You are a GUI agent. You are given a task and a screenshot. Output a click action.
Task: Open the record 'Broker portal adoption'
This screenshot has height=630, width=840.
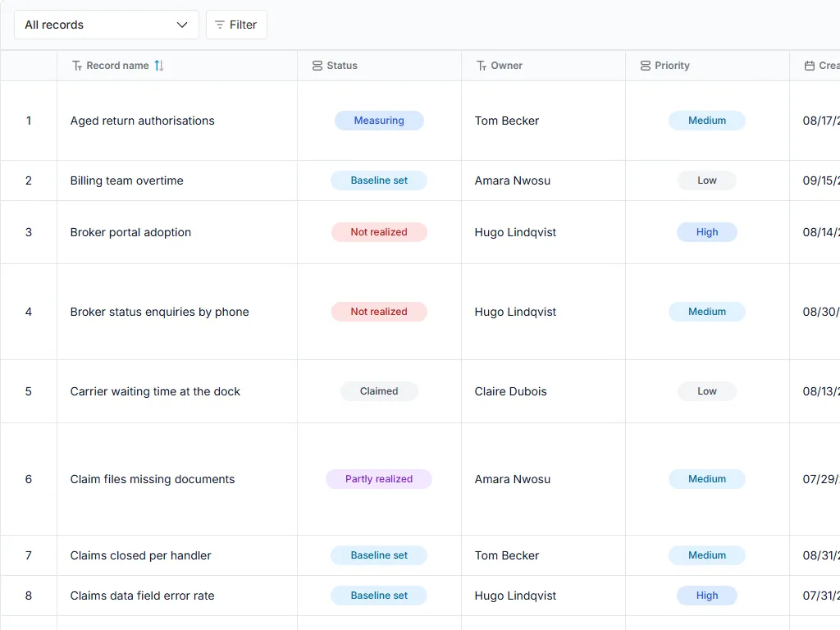click(130, 232)
